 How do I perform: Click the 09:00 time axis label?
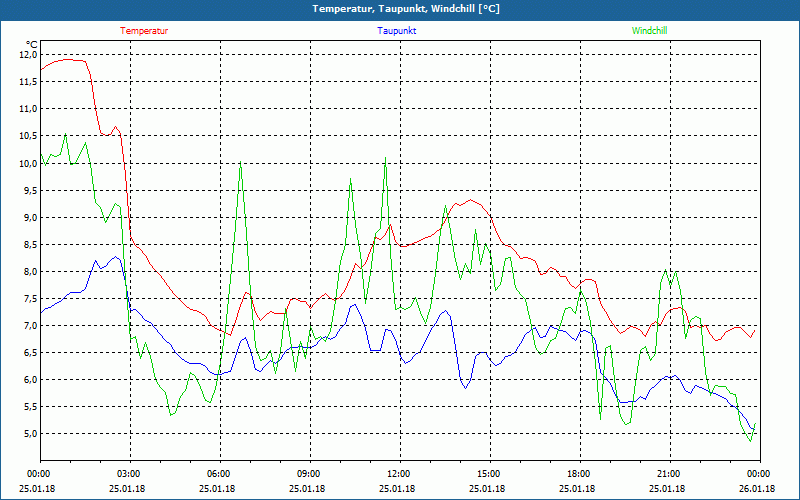(x=308, y=474)
